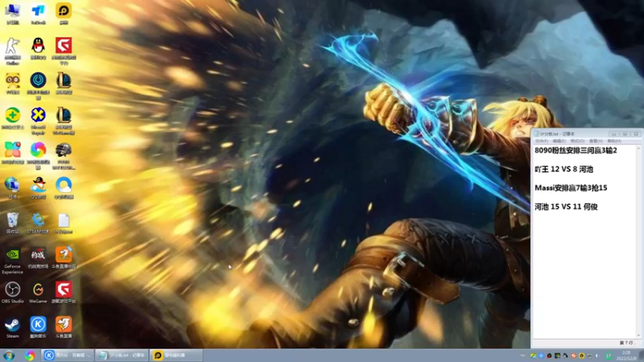Click the line '吖王 12 VS 8 河池'

click(563, 169)
